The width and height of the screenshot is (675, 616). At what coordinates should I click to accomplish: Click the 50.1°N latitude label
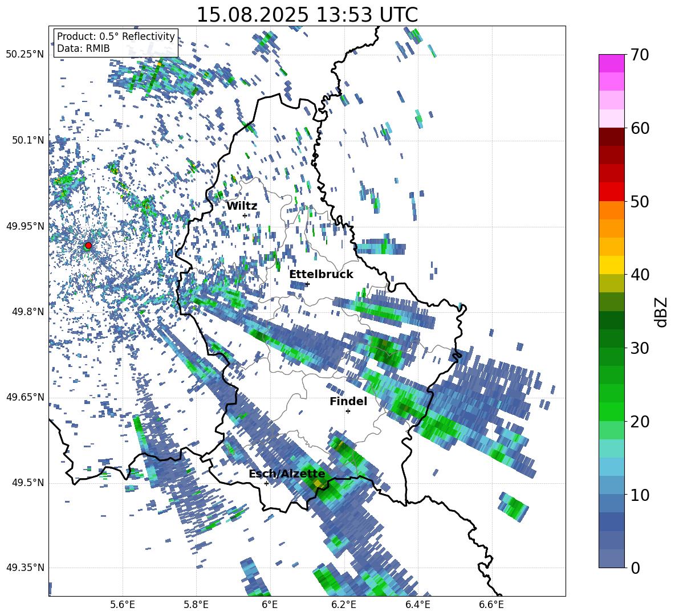[x=28, y=140]
